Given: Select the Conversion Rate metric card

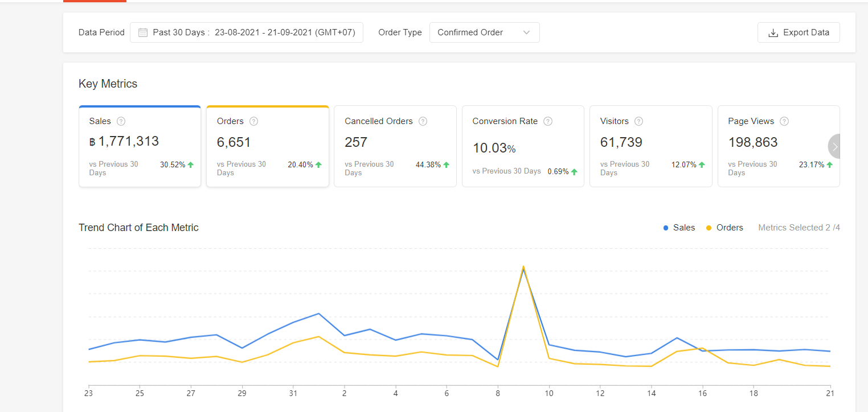Looking at the screenshot, I should coord(523,146).
